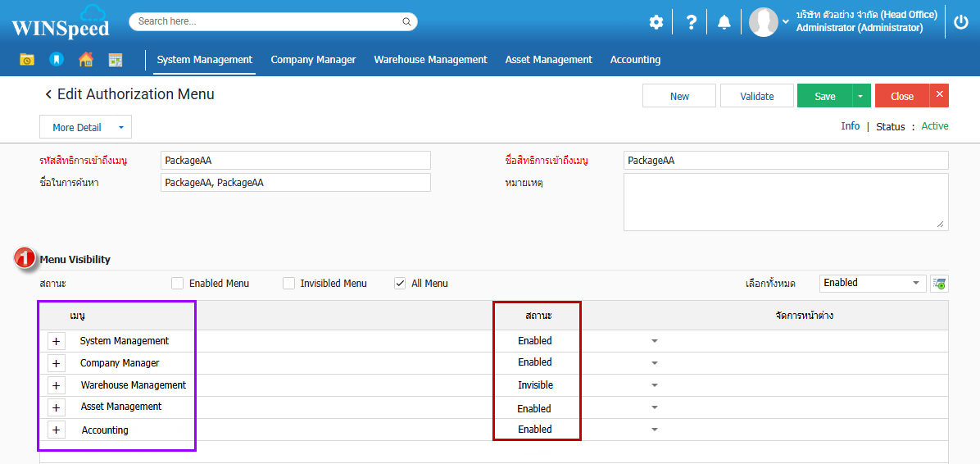Open the settings gear icon
Screen dimensions: 980x464
[x=656, y=22]
